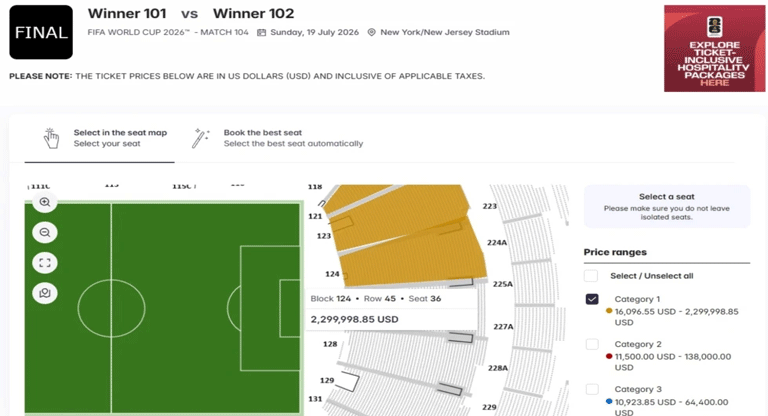The height and width of the screenshot is (416, 768).
Task: Zoom in on the seat map
Action: coord(45,202)
